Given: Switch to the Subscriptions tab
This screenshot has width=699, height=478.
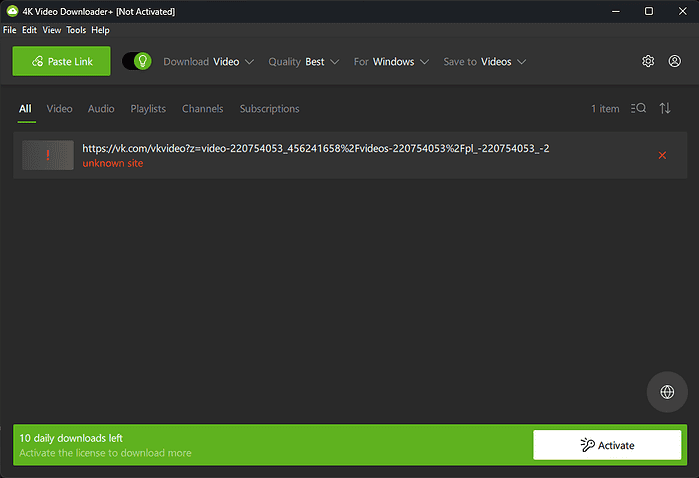Looking at the screenshot, I should click(269, 108).
